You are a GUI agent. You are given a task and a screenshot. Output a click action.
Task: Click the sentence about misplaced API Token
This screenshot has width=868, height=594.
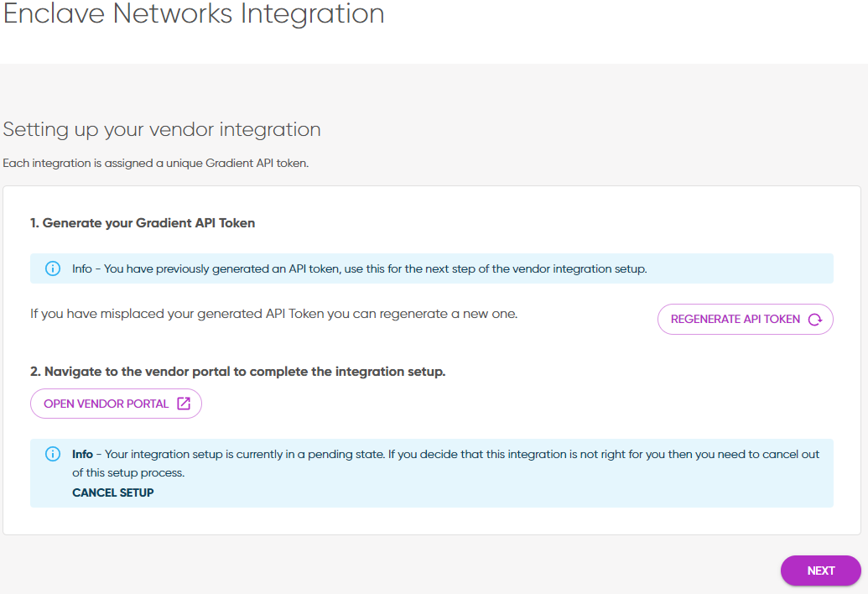pyautogui.click(x=273, y=313)
